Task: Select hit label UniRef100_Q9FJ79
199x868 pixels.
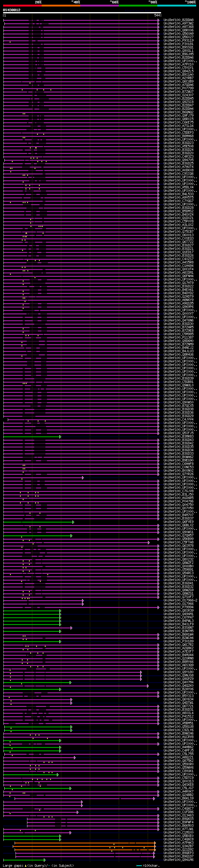Action: click(178, 115)
